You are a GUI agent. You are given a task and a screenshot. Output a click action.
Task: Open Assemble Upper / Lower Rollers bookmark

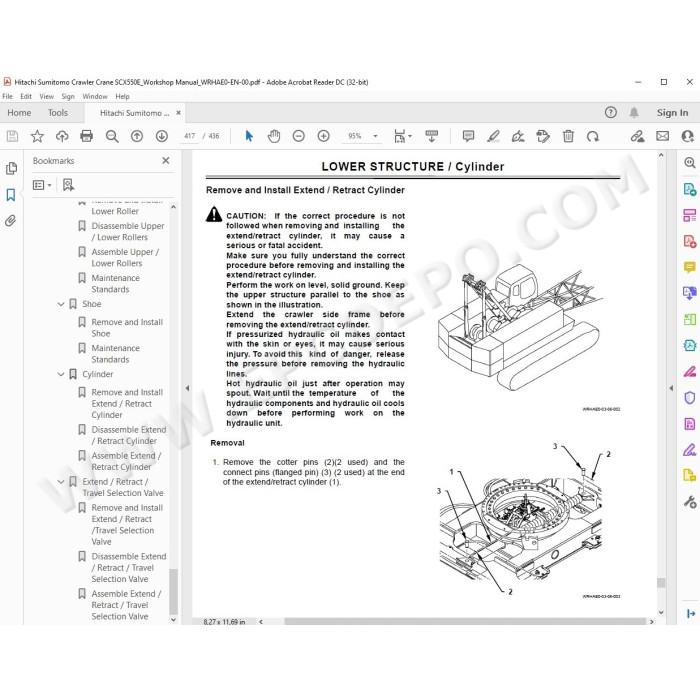tap(125, 258)
